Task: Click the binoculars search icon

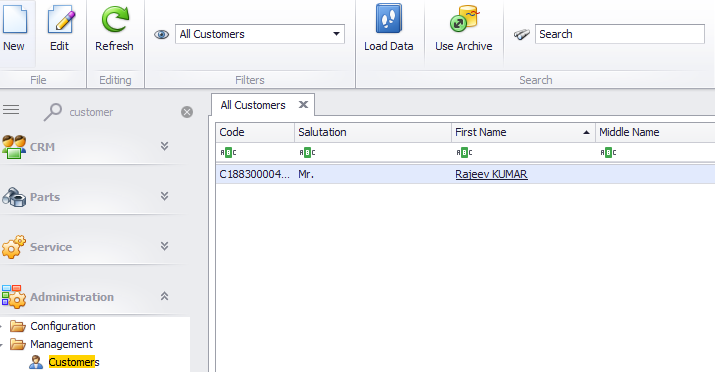Action: click(522, 34)
